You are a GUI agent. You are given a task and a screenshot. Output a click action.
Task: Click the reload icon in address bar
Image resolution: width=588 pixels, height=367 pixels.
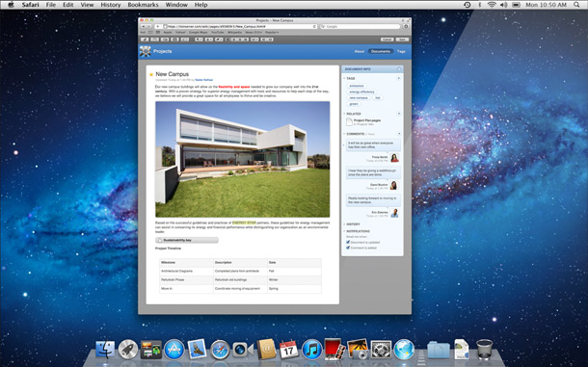pos(314,27)
